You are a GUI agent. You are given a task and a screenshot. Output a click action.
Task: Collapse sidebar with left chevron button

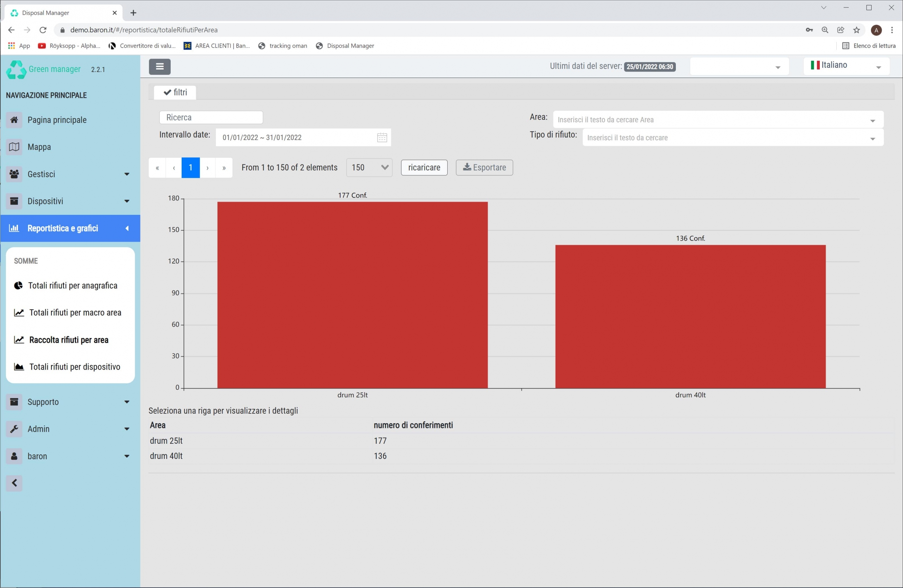pyautogui.click(x=14, y=483)
